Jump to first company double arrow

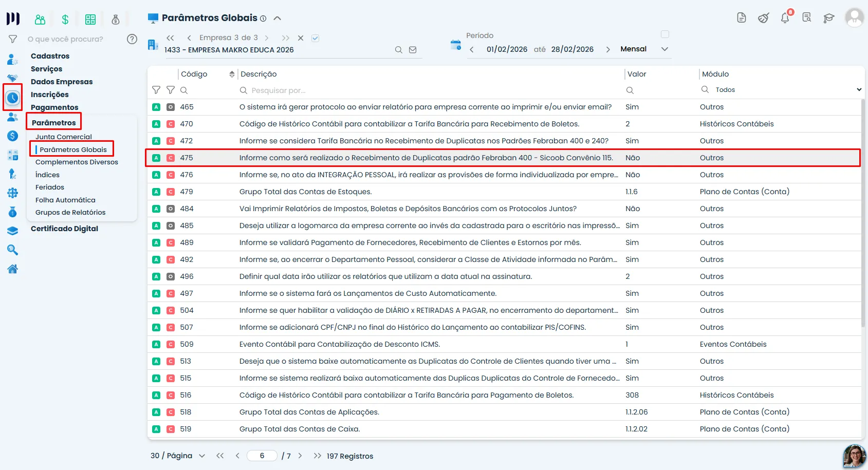[171, 38]
